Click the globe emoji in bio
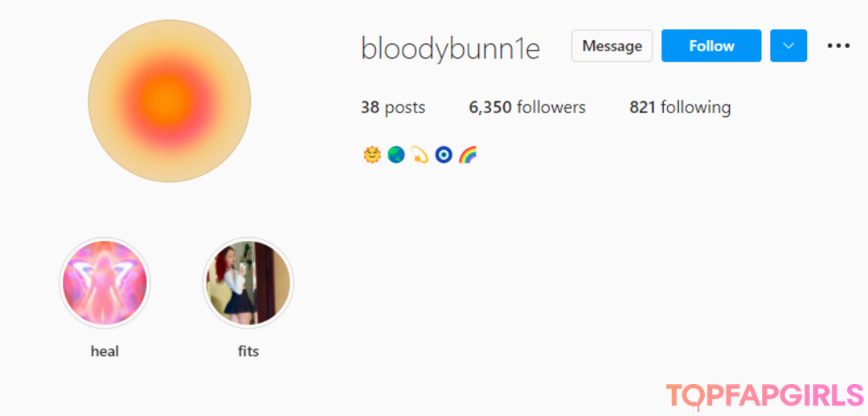The width and height of the screenshot is (868, 416). pyautogui.click(x=395, y=155)
